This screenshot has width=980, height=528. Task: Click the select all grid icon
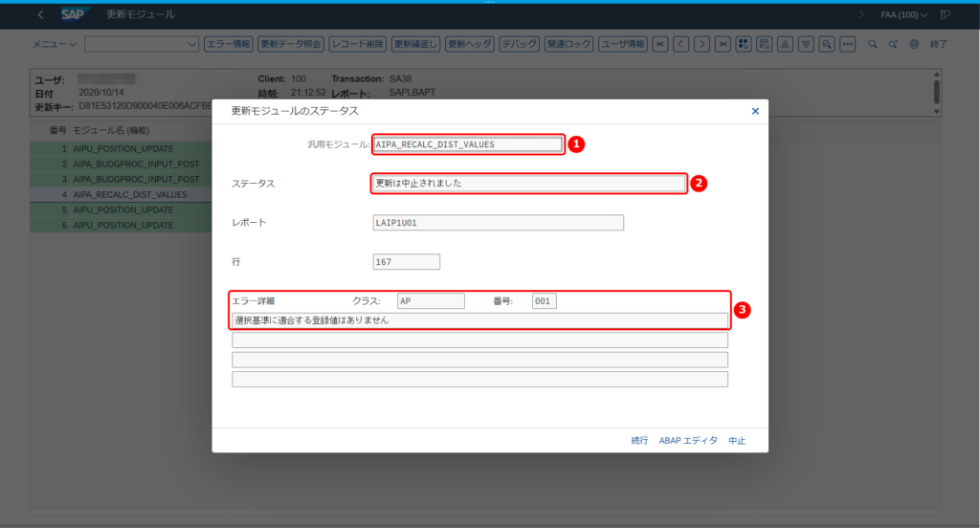click(743, 44)
